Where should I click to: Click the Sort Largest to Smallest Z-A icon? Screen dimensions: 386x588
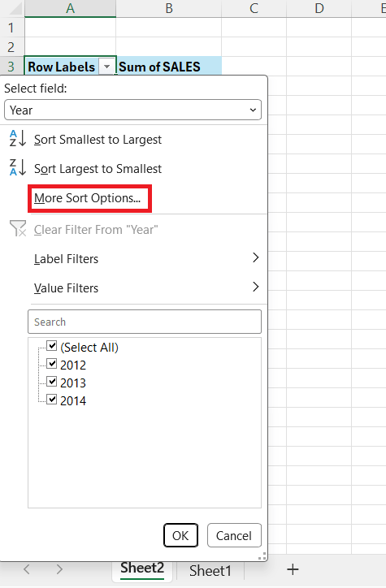(x=18, y=167)
